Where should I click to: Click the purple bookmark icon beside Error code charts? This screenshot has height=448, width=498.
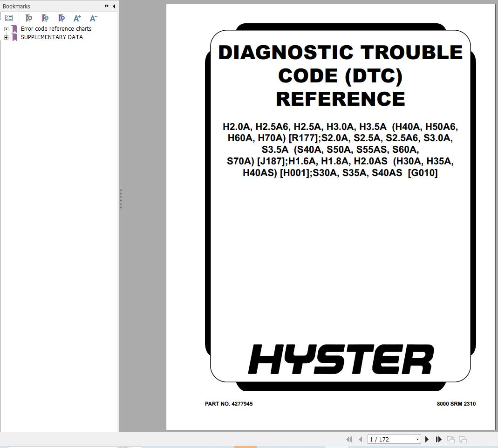[14, 29]
